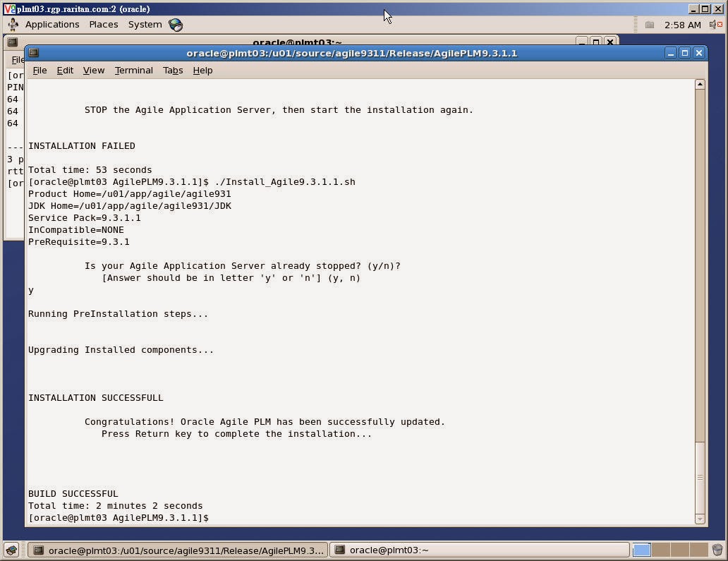Click the 'BUILD SUCCESSFUL' line
The image size is (728, 561).
73,494
